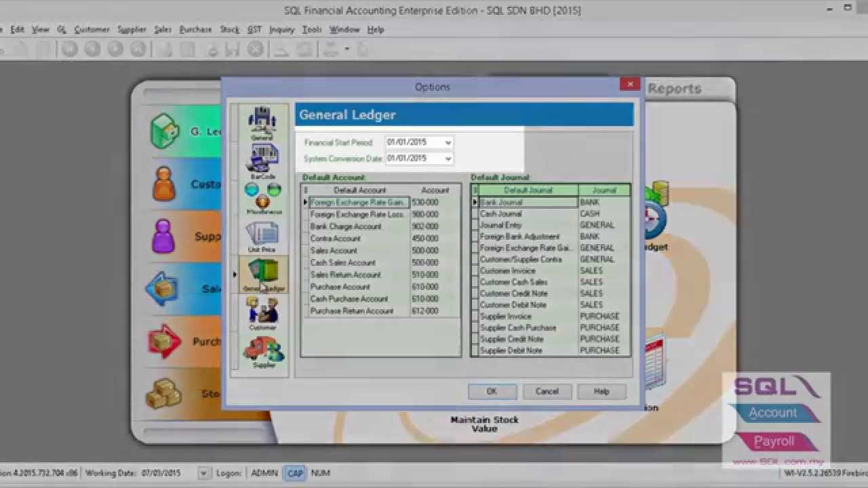Open the GST menu
The image size is (868, 488).
coord(254,30)
